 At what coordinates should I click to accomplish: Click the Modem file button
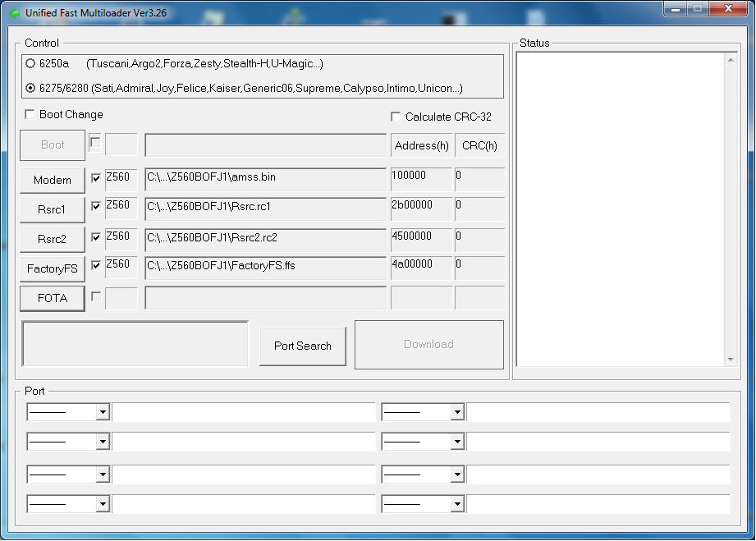[53, 180]
